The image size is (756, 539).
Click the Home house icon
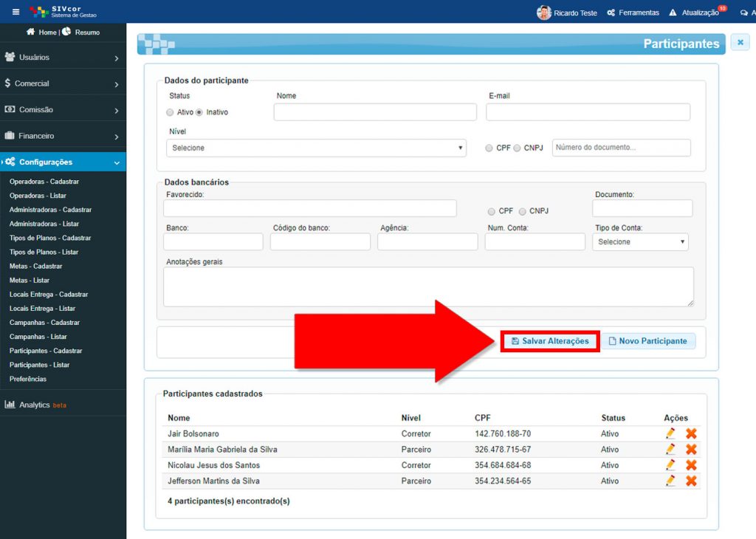click(x=30, y=32)
